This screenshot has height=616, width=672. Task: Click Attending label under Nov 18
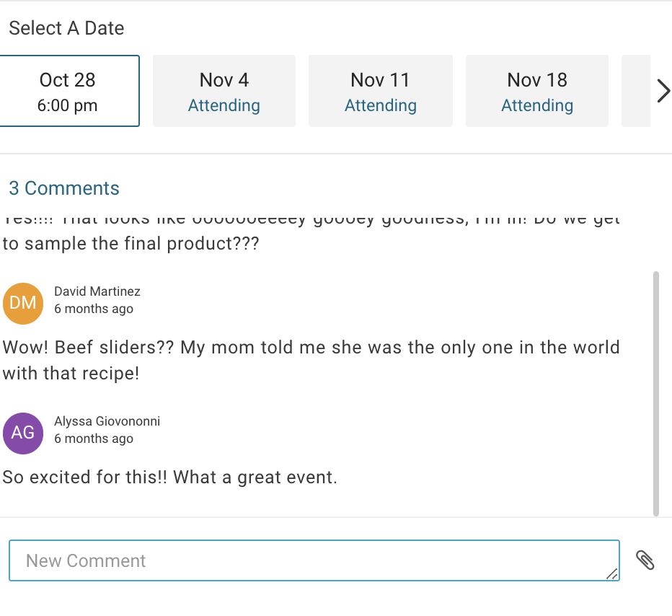(537, 105)
